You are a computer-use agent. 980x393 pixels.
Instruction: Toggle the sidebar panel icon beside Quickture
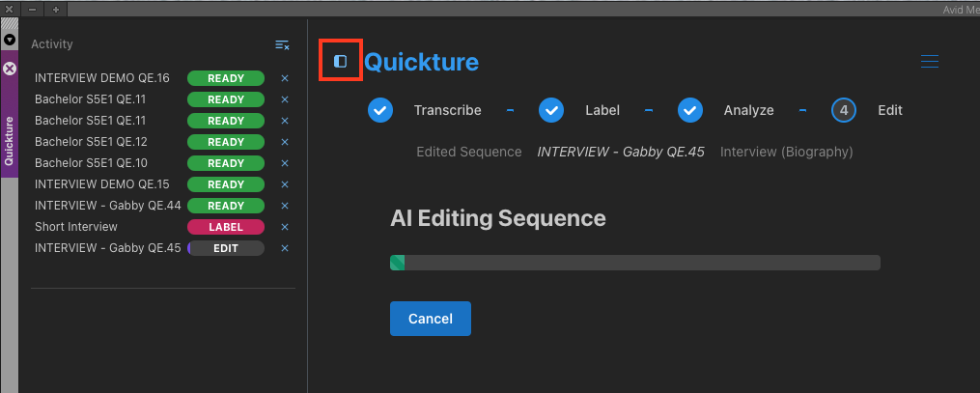coord(340,61)
